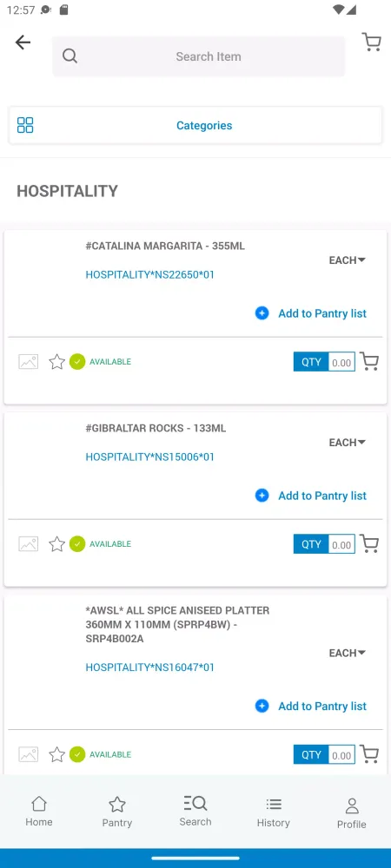Viewport: 391px width, 868px height.
Task: Click the plus icon beside Gibraltar Rocks pantry list
Action: point(262,496)
